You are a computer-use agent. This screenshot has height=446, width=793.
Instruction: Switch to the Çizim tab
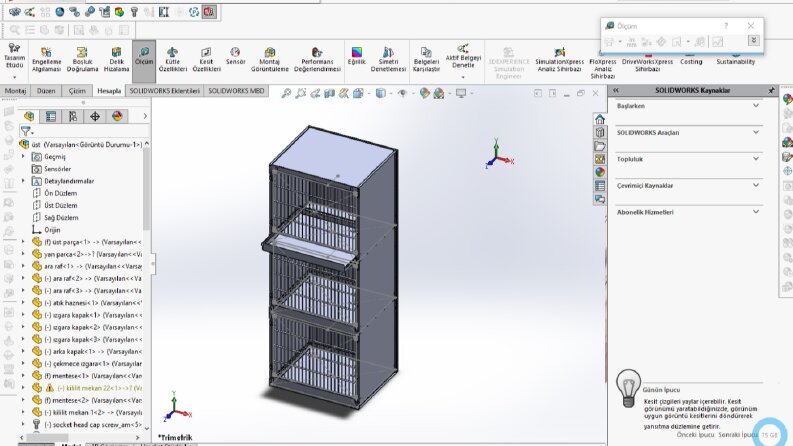point(77,91)
